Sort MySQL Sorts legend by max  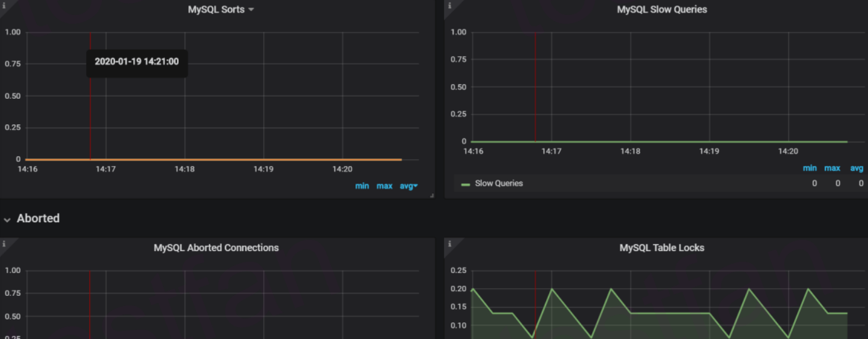click(384, 186)
